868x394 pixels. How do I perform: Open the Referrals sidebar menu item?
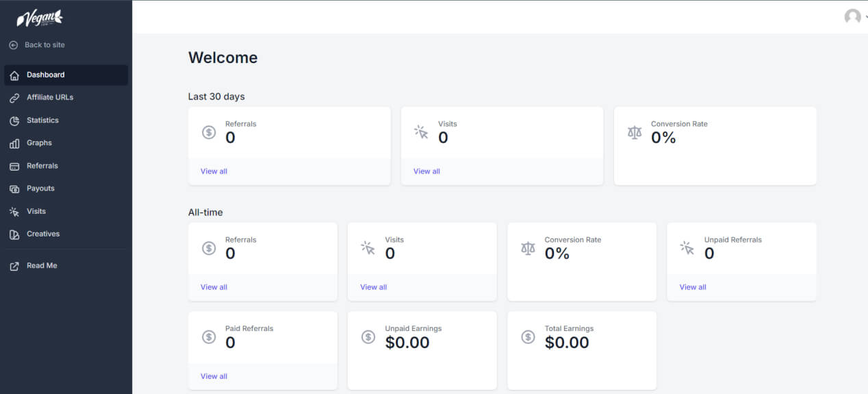click(66, 166)
